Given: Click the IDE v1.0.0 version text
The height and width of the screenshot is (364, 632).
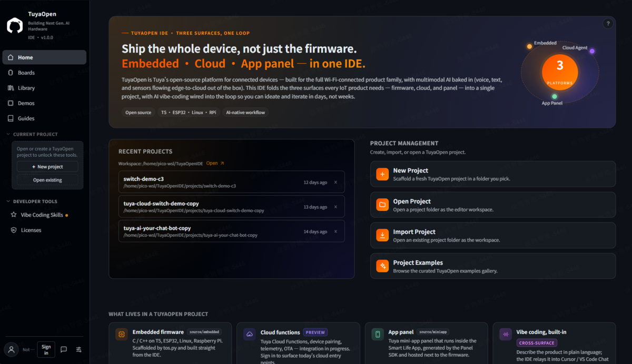Looking at the screenshot, I should [x=41, y=38].
